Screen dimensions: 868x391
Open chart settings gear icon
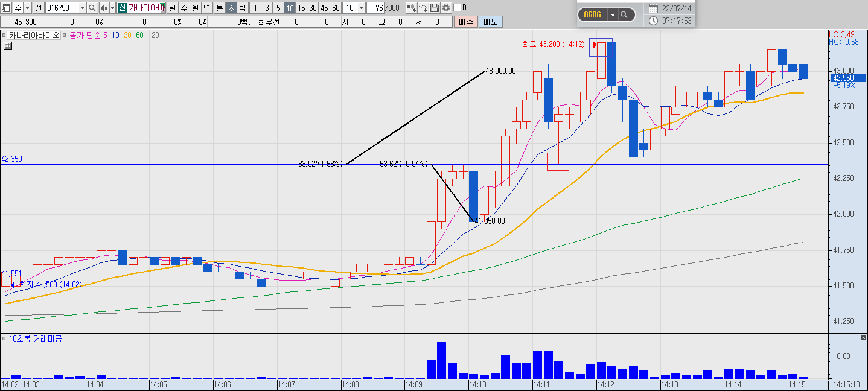coord(446,8)
